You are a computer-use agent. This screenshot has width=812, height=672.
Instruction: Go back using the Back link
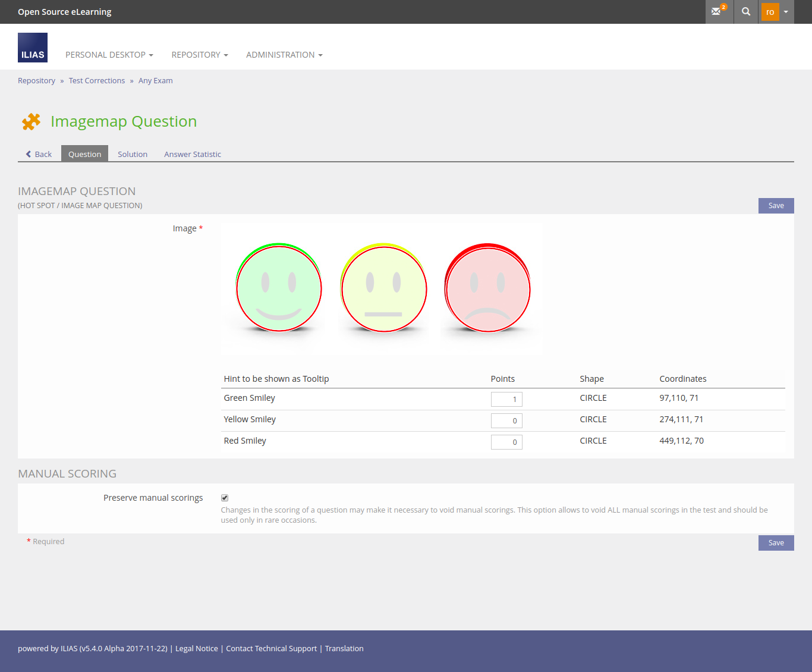(39, 154)
